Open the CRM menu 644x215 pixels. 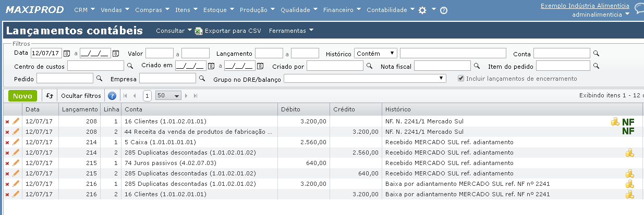[x=84, y=10]
